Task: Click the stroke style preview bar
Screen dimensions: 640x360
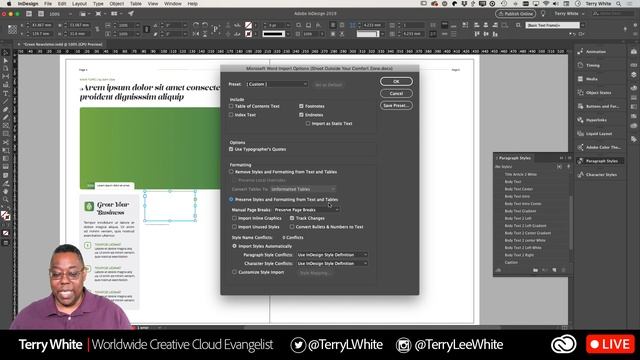Action: coord(273,34)
